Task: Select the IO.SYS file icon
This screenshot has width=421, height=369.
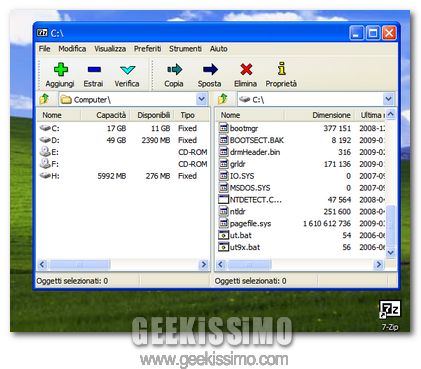Action: [223, 176]
